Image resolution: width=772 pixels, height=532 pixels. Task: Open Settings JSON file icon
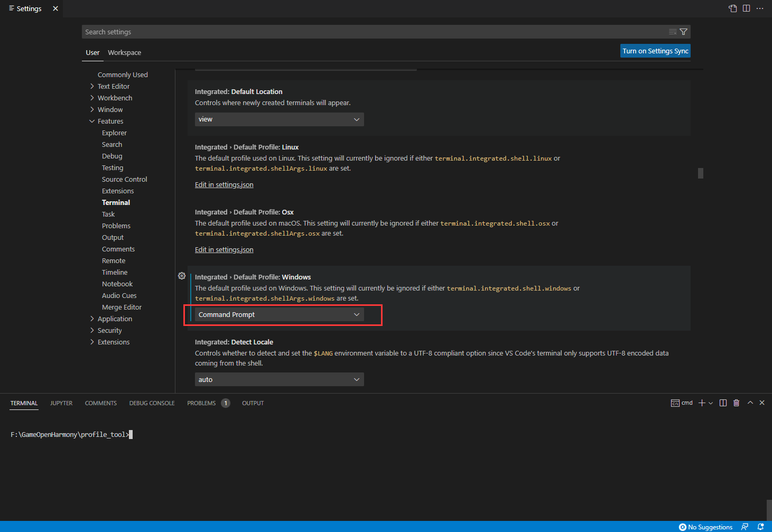(732, 8)
